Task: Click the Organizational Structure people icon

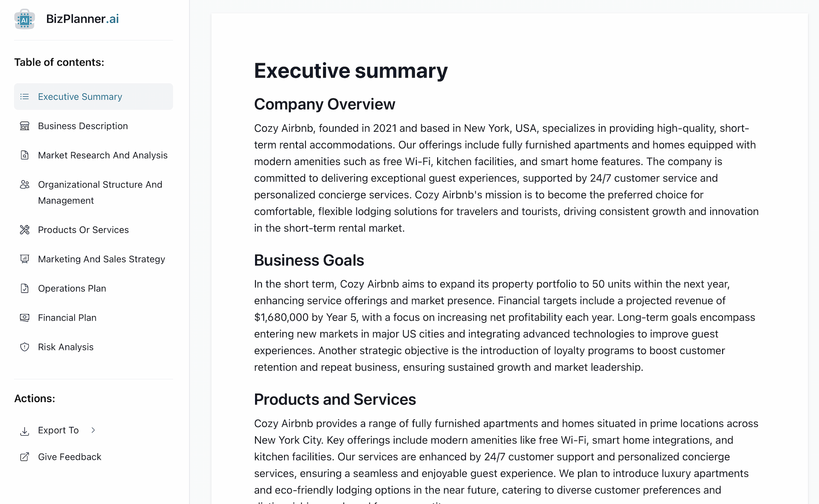Action: (x=25, y=185)
